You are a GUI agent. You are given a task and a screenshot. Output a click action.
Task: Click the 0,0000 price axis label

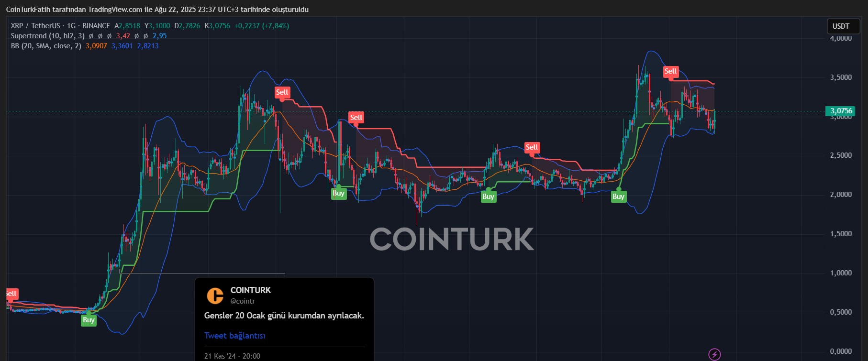tap(841, 351)
